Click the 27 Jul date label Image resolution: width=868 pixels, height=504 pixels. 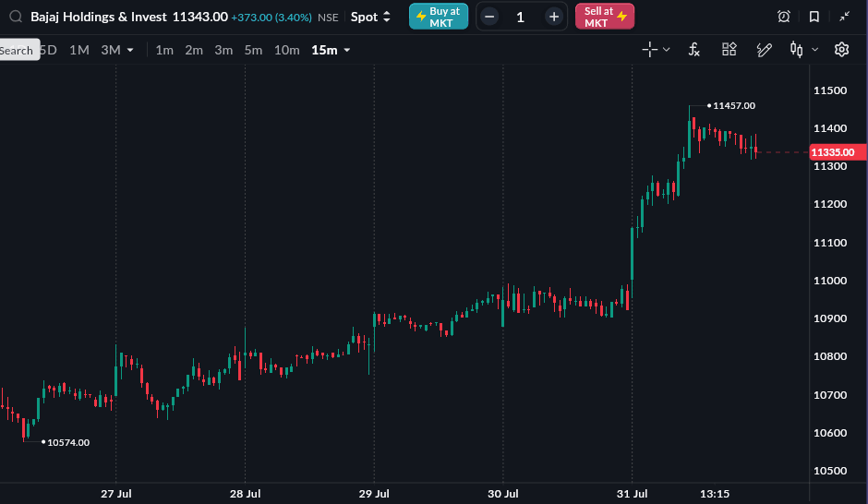click(x=116, y=494)
